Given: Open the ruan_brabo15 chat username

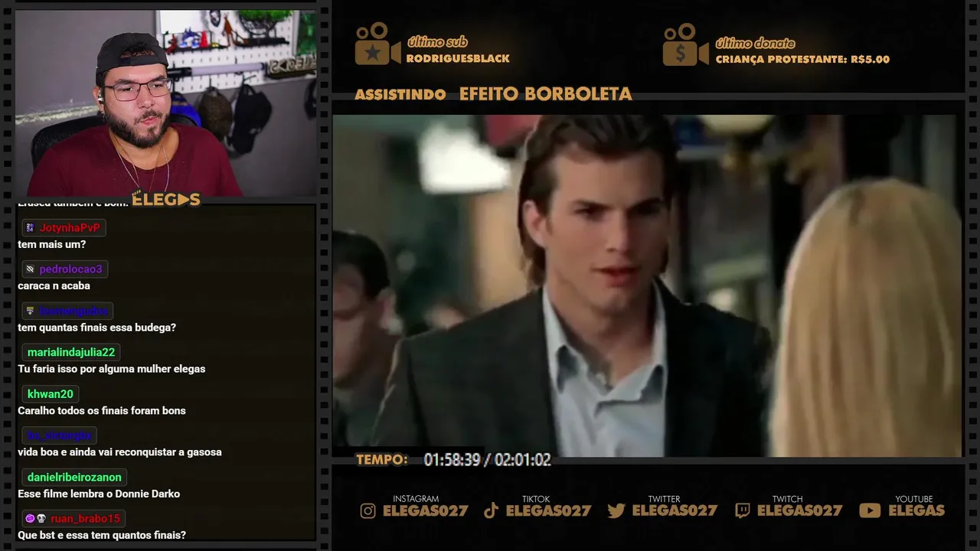Looking at the screenshot, I should pyautogui.click(x=85, y=519).
